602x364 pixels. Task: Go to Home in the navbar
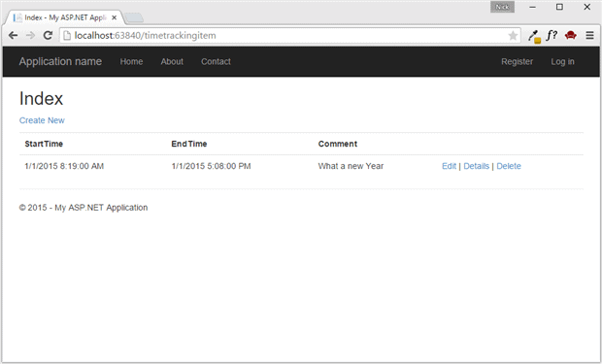[131, 61]
